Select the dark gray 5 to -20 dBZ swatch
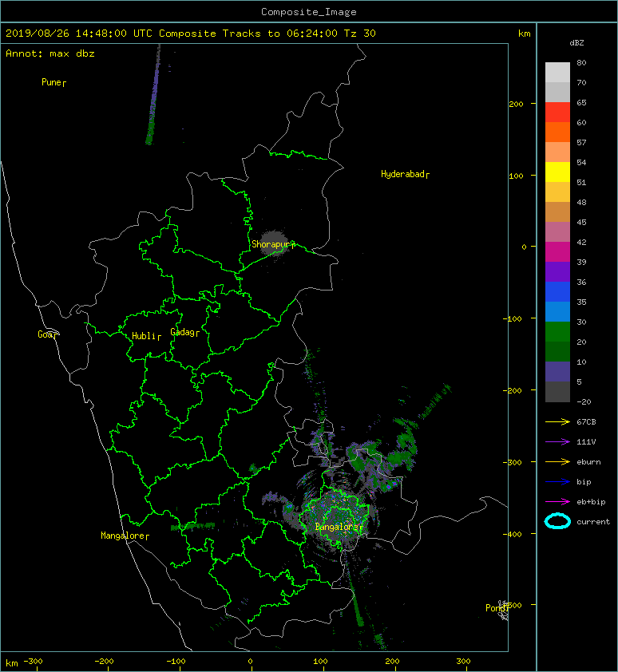Image resolution: width=618 pixels, height=672 pixels. [x=557, y=392]
